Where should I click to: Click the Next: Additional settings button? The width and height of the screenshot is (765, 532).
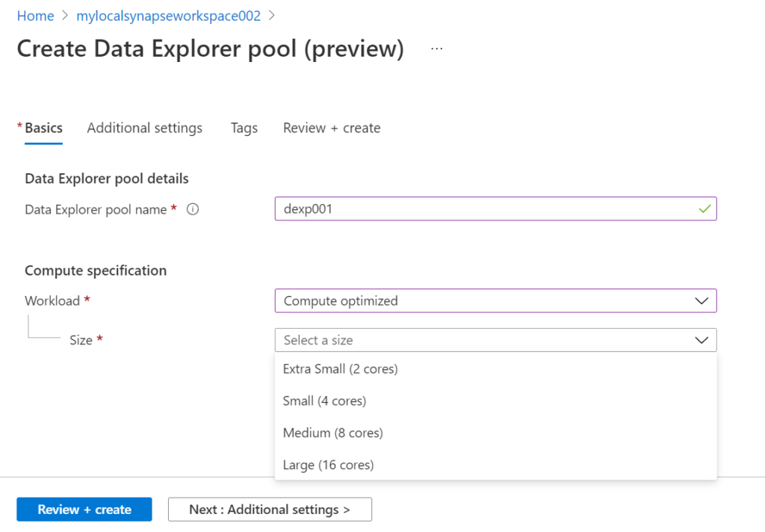click(270, 509)
